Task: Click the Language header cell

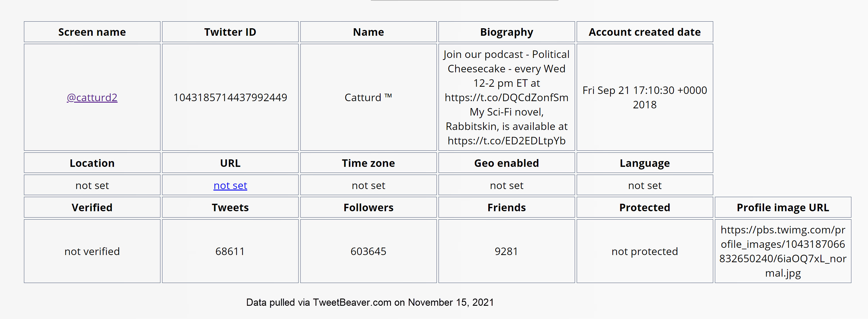Action: (644, 163)
